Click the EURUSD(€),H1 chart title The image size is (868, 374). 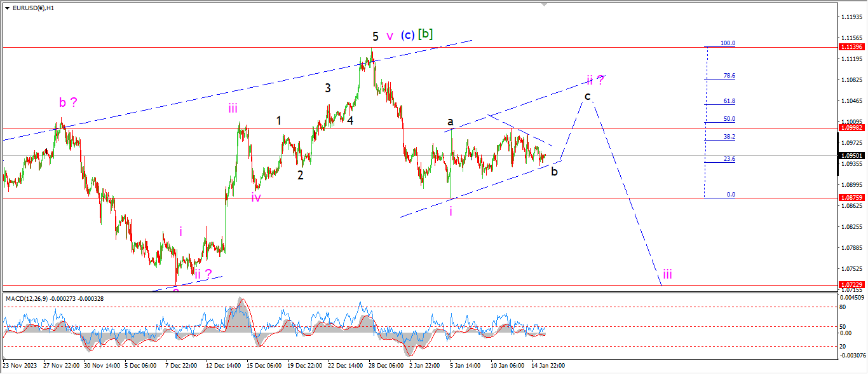[x=34, y=8]
